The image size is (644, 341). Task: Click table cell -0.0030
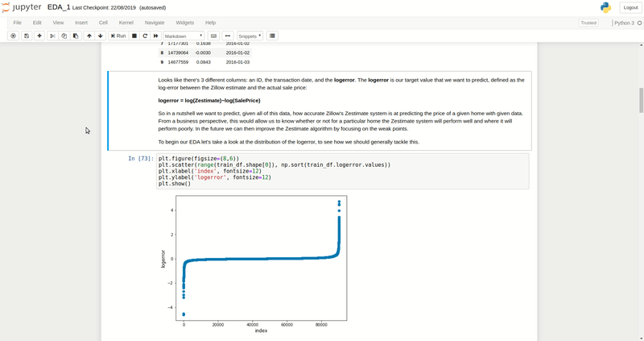click(203, 52)
